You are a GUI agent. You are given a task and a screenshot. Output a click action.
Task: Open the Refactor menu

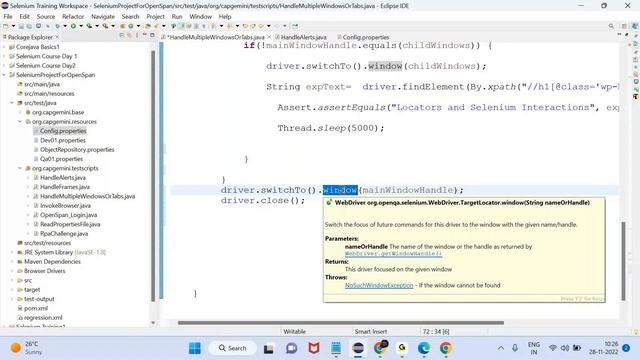[x=73, y=16]
